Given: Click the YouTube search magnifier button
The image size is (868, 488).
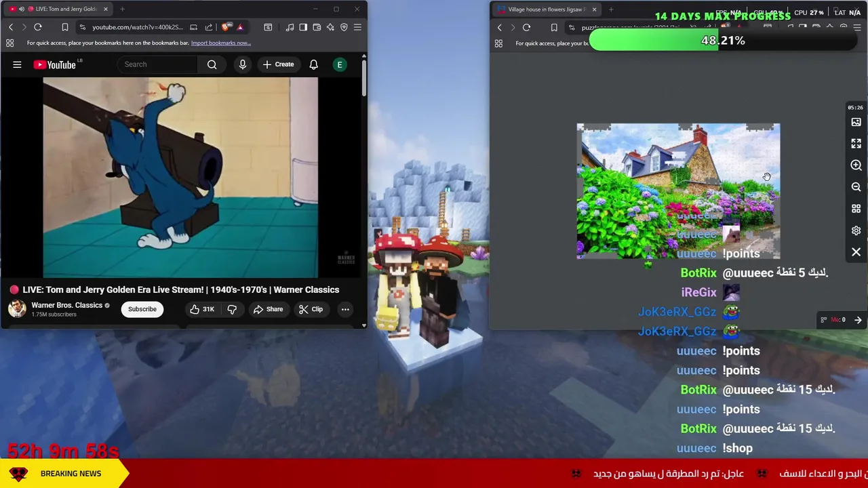Looking at the screenshot, I should pos(212,64).
